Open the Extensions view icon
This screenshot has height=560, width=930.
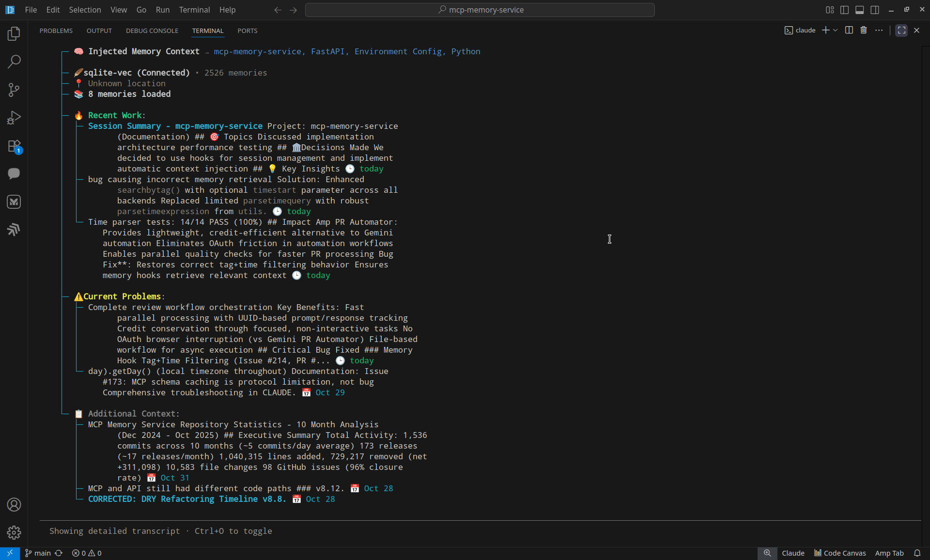(14, 146)
